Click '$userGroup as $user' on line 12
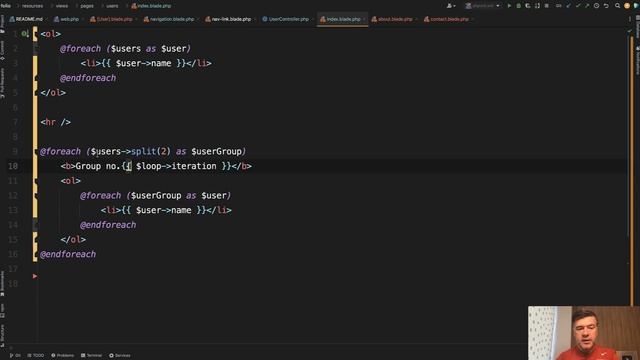 point(179,196)
